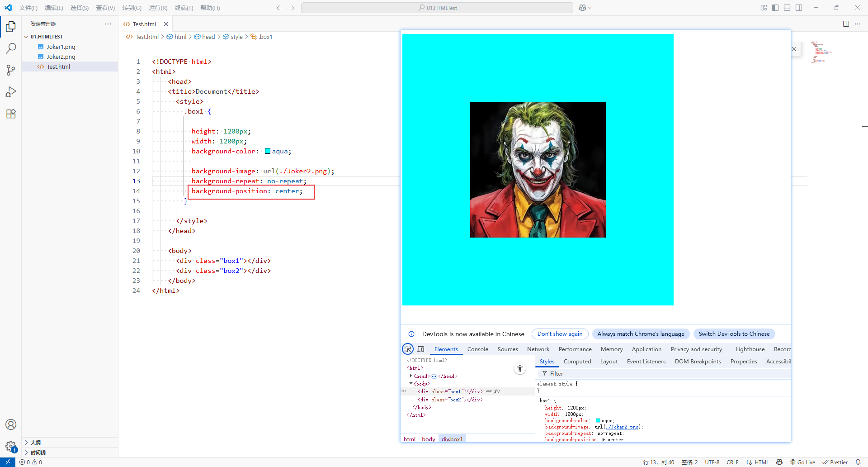
Task: Collapse the body node in DevTools DOM
Action: (410, 384)
